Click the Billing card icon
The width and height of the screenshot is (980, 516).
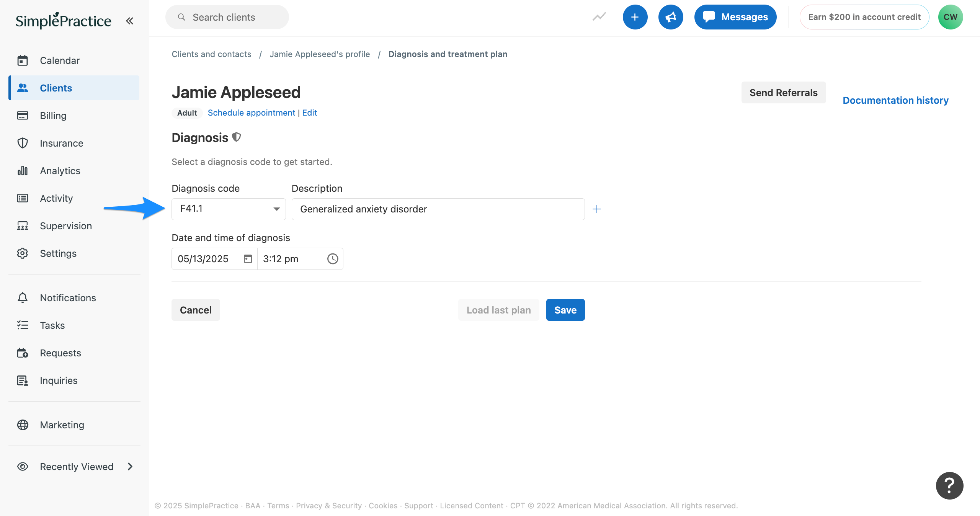(23, 116)
